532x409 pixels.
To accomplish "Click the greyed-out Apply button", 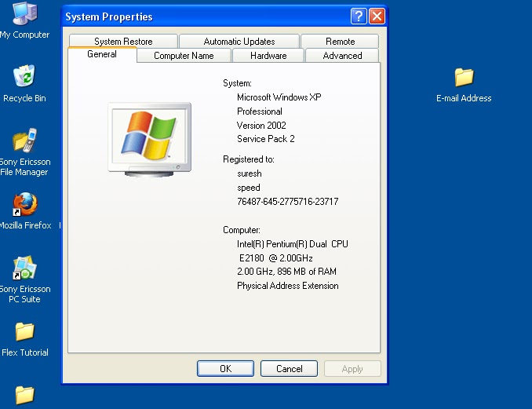I will pos(352,369).
